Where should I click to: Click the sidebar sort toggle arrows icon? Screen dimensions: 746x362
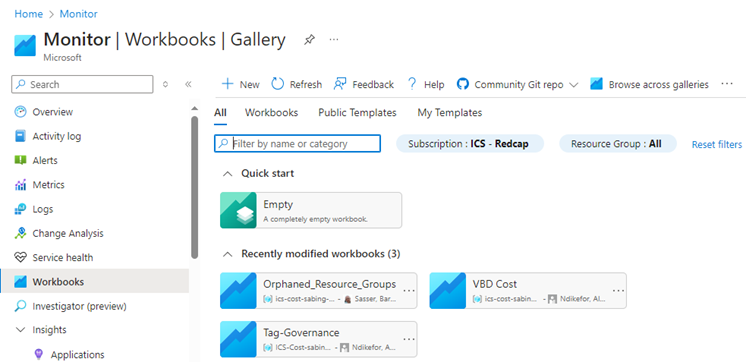166,84
